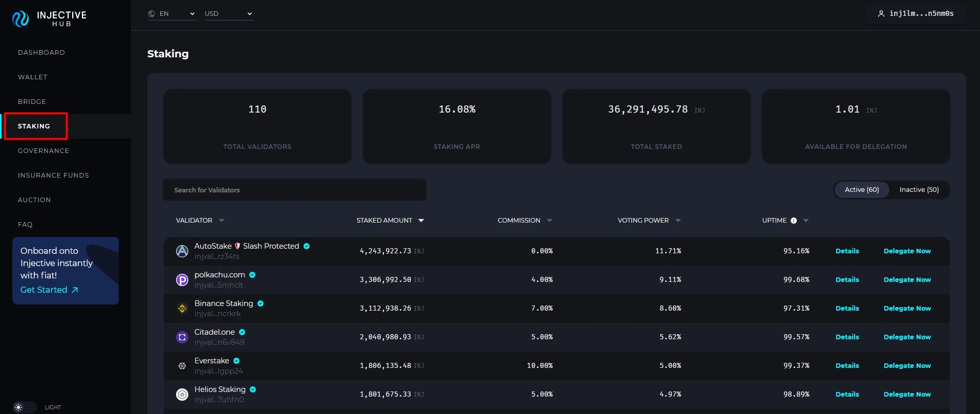View Details for Binance Staking
980x414 pixels.
tap(847, 309)
